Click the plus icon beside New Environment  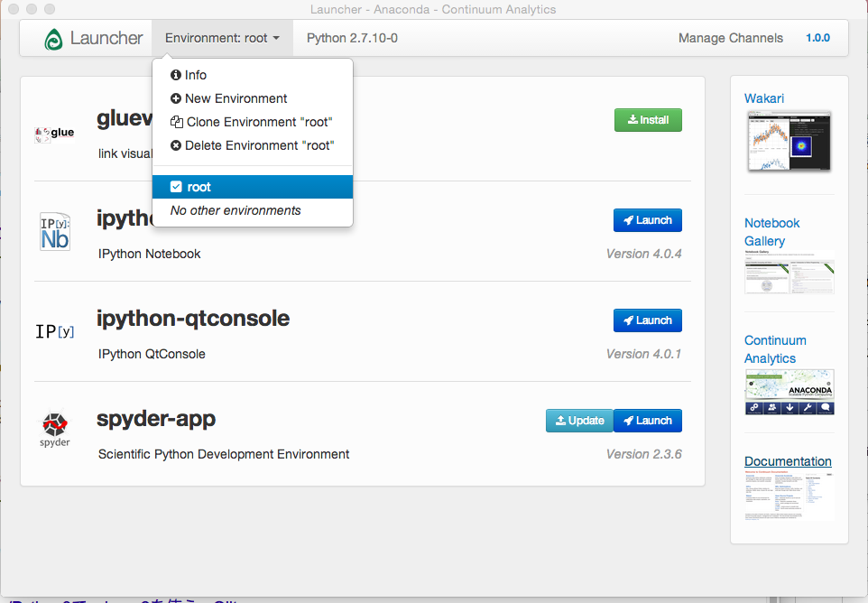tap(176, 98)
